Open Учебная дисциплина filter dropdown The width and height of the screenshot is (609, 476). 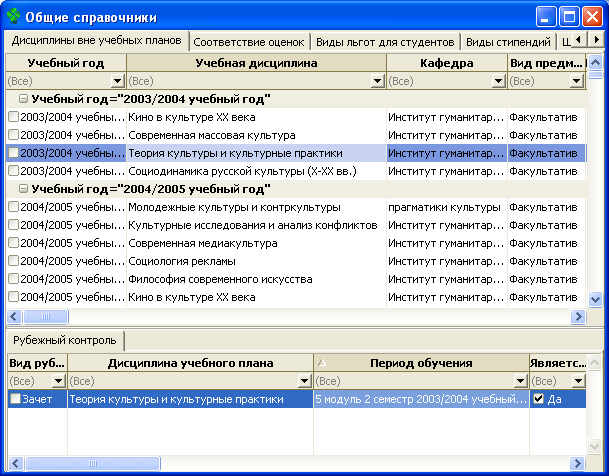click(377, 81)
